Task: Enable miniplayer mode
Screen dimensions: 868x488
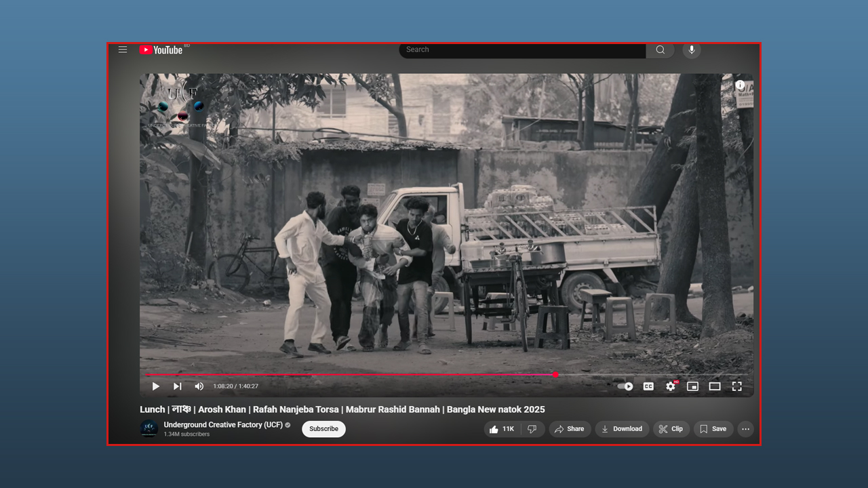Action: click(x=692, y=386)
